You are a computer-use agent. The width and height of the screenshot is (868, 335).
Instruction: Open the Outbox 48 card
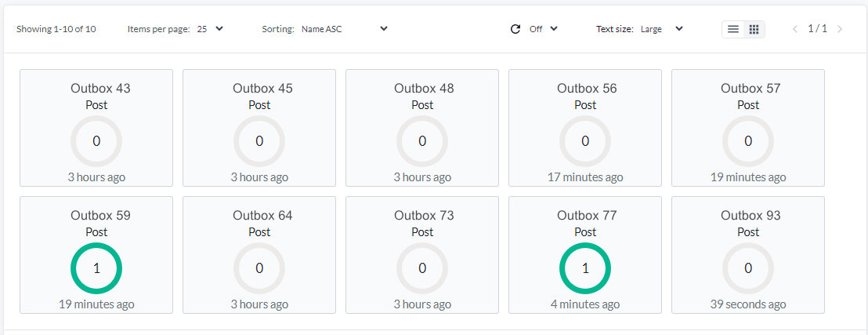[421, 128]
